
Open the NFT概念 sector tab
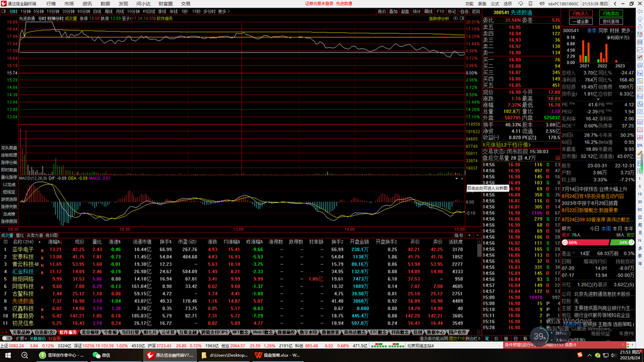point(241,332)
